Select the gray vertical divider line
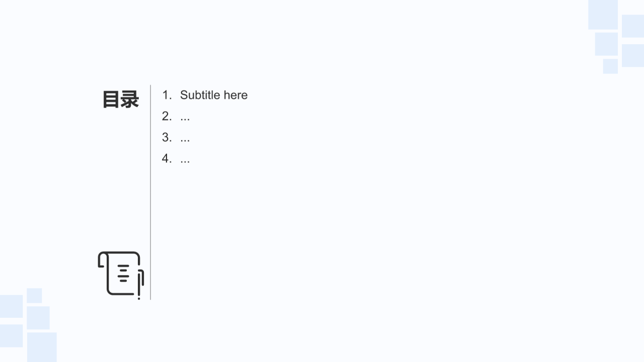Viewport: 644px width, 362px height. [x=150, y=192]
